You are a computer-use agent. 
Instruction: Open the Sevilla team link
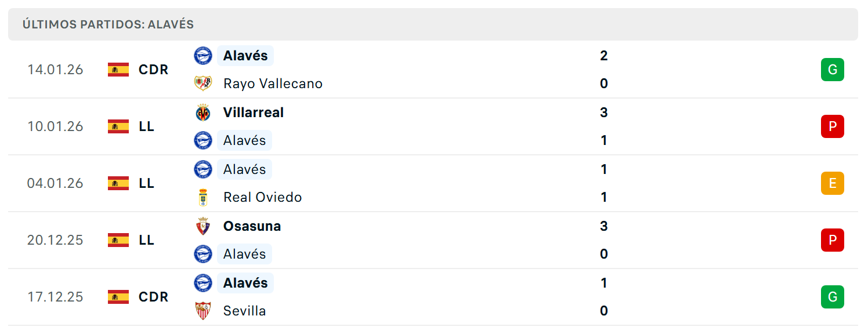245,311
